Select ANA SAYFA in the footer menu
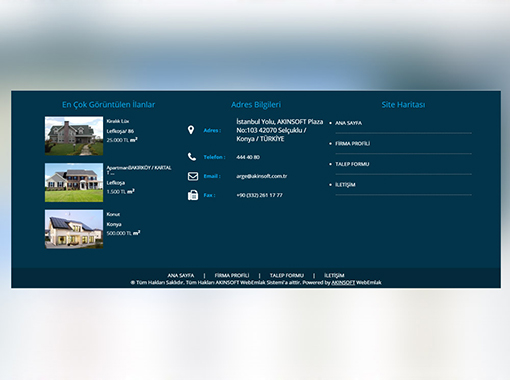Screen dimensions: 510x380 pos(181,275)
